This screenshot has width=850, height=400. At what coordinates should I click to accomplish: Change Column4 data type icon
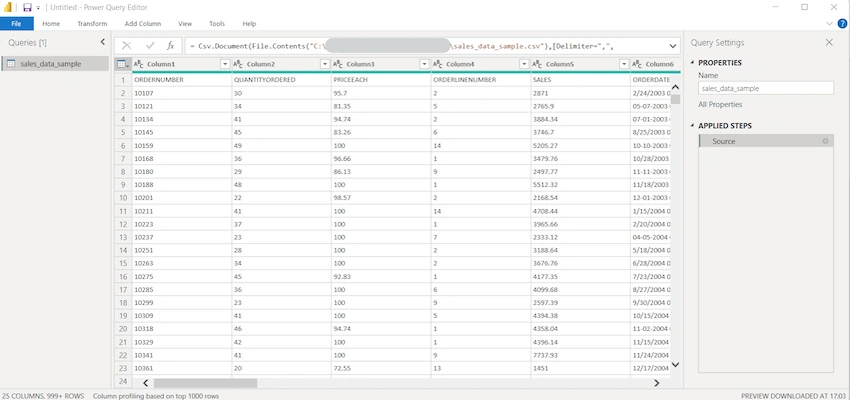438,64
